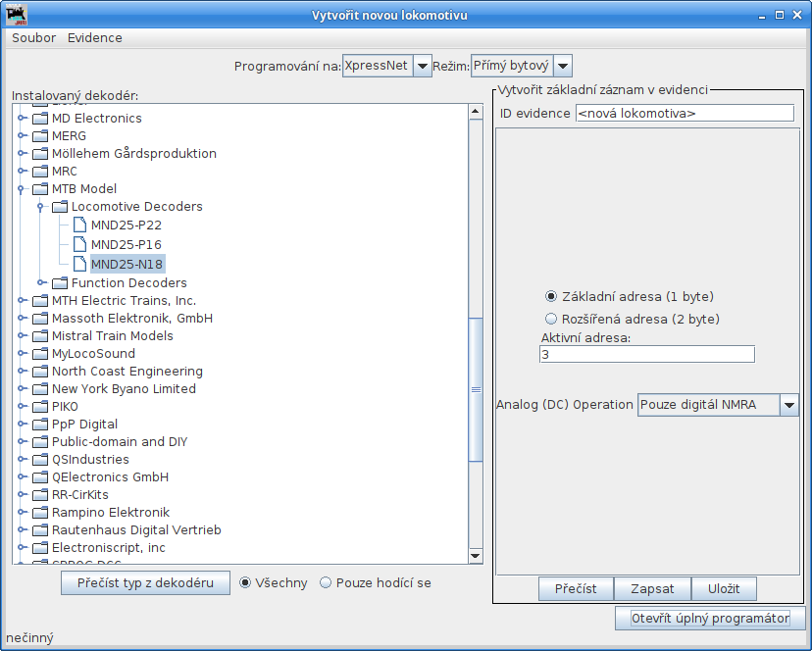This screenshot has width=812, height=651.
Task: Click the MyLocoSound folder icon
Action: tap(40, 354)
